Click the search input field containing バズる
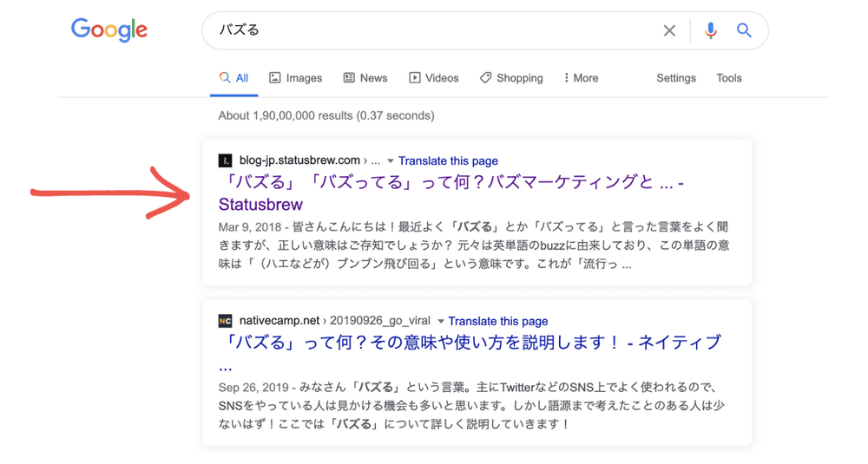 click(x=434, y=30)
